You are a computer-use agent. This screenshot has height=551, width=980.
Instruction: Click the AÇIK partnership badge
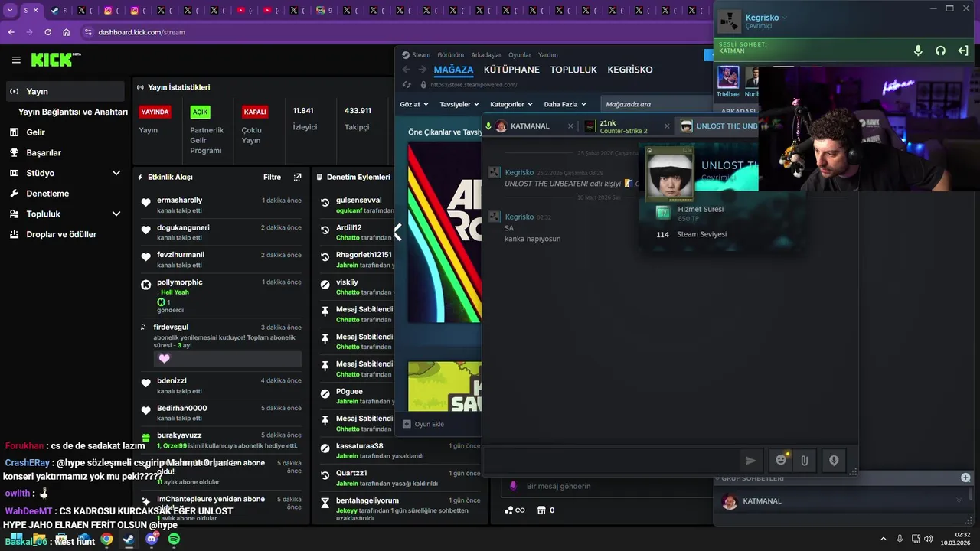coord(200,112)
